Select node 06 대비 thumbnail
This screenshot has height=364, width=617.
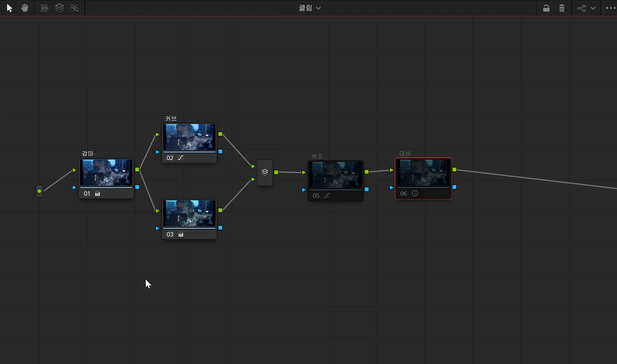click(423, 173)
